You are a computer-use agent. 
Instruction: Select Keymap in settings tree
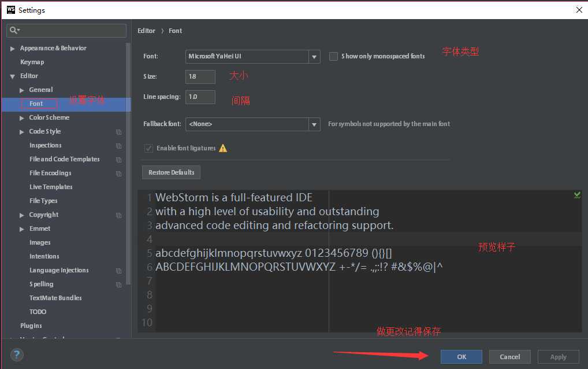click(x=32, y=62)
